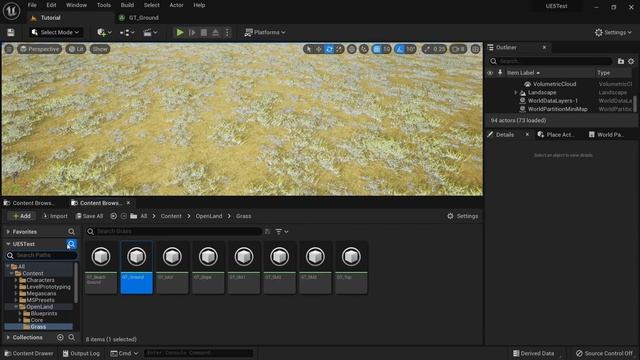Click the viewport layout maximize/restore icon
Viewport: 640px width, 360px height.
tap(476, 49)
